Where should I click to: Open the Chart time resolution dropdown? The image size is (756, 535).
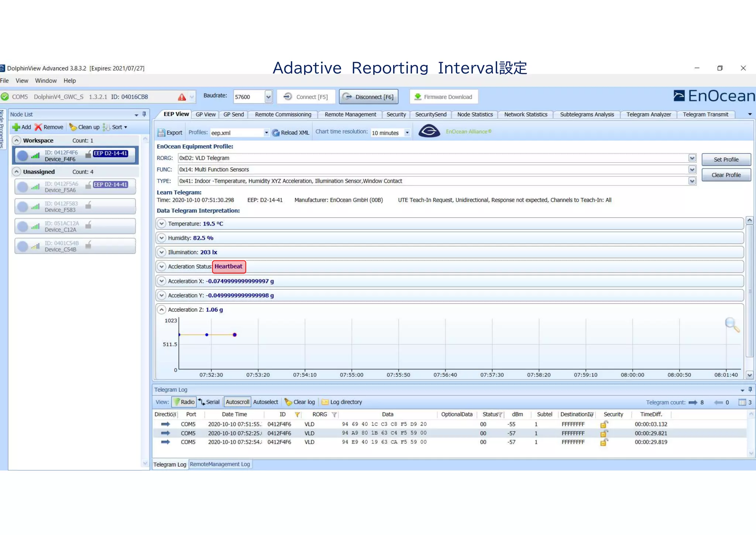click(407, 133)
